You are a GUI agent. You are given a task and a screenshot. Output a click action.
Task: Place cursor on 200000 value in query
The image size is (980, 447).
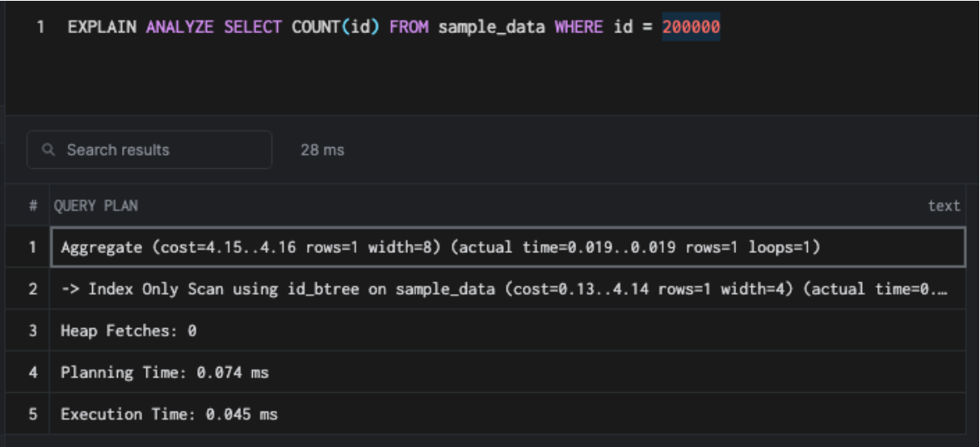(x=692, y=27)
